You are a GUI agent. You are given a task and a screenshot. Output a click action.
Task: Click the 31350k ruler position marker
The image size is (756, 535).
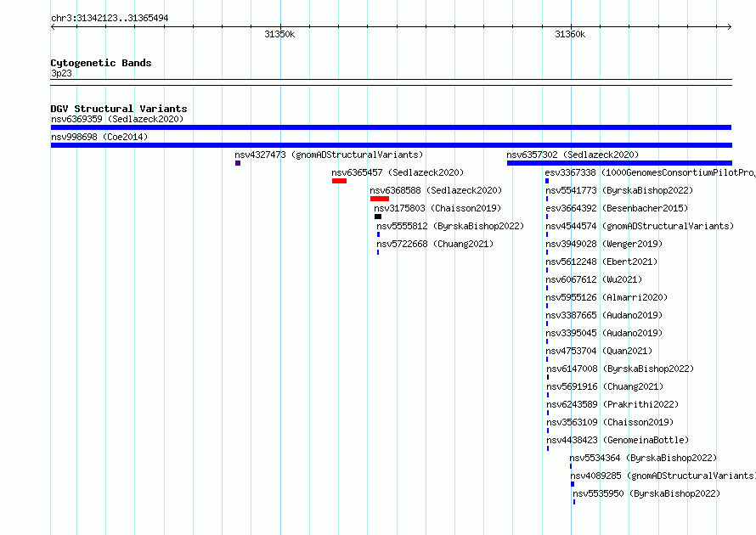coord(279,34)
